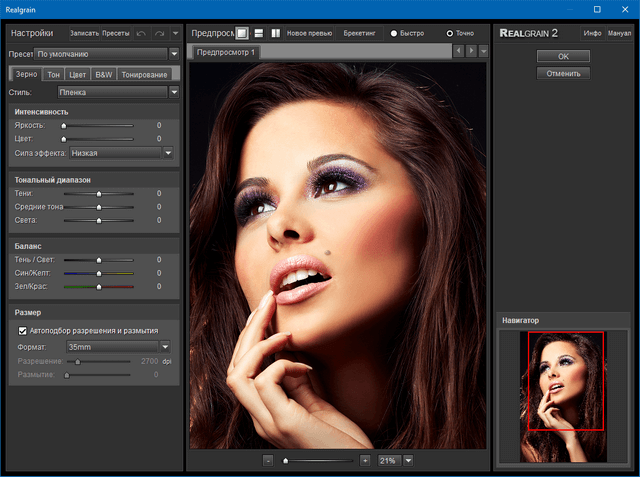640x477 pixels.
Task: Select the Точно preview mode
Action: point(449,33)
